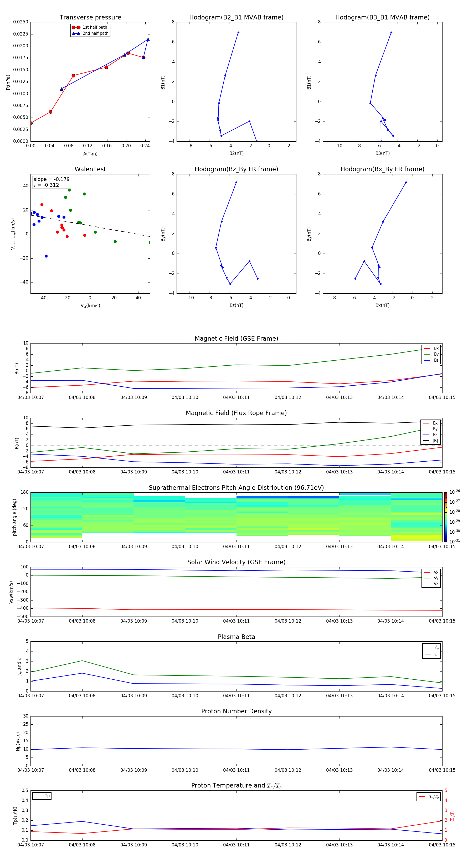Click '04/03 10:07' tick under GSE magnetic field plot
473x868 pixels.
click(x=31, y=397)
